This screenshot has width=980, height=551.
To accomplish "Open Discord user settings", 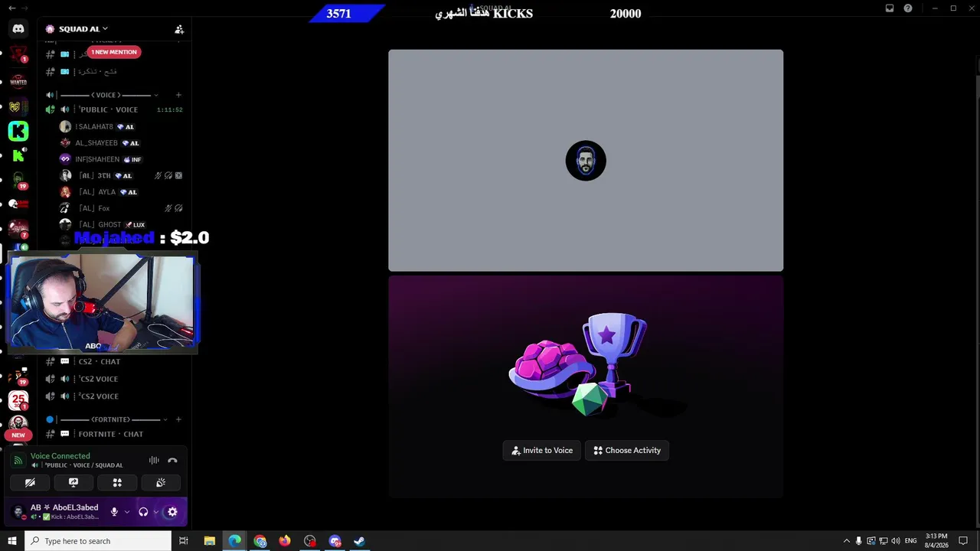I will point(172,512).
